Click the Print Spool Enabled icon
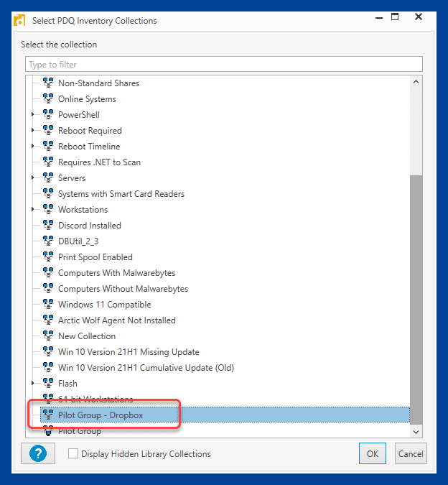 pos(48,257)
